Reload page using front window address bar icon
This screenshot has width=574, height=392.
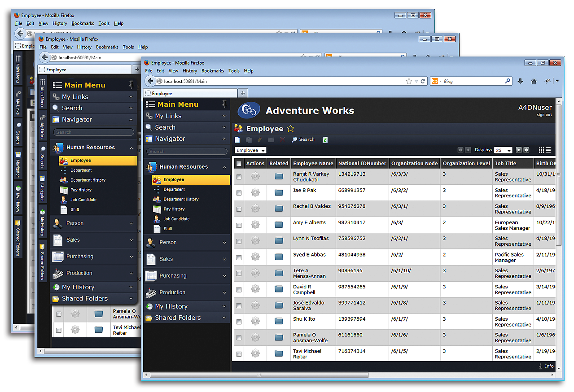[x=423, y=81]
